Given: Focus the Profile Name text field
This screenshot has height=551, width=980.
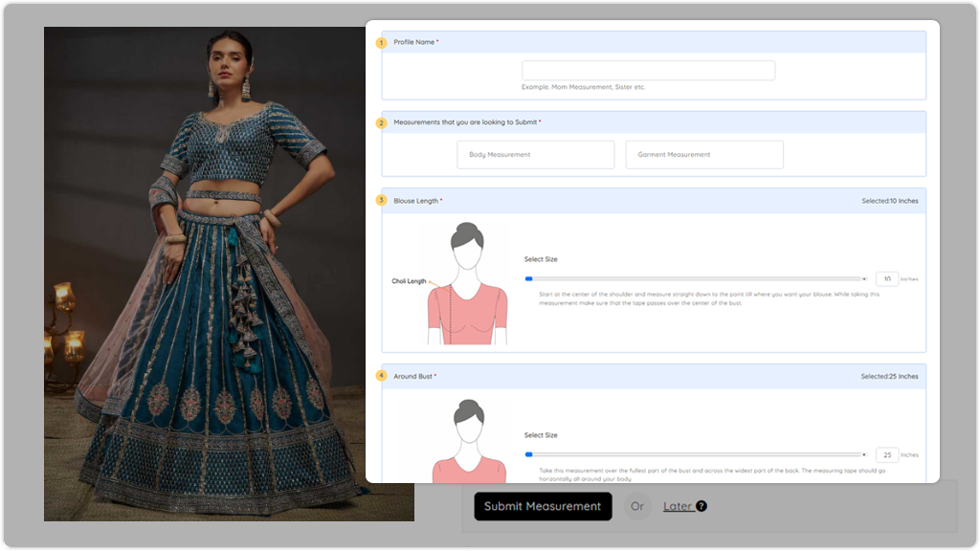Looking at the screenshot, I should 648,71.
